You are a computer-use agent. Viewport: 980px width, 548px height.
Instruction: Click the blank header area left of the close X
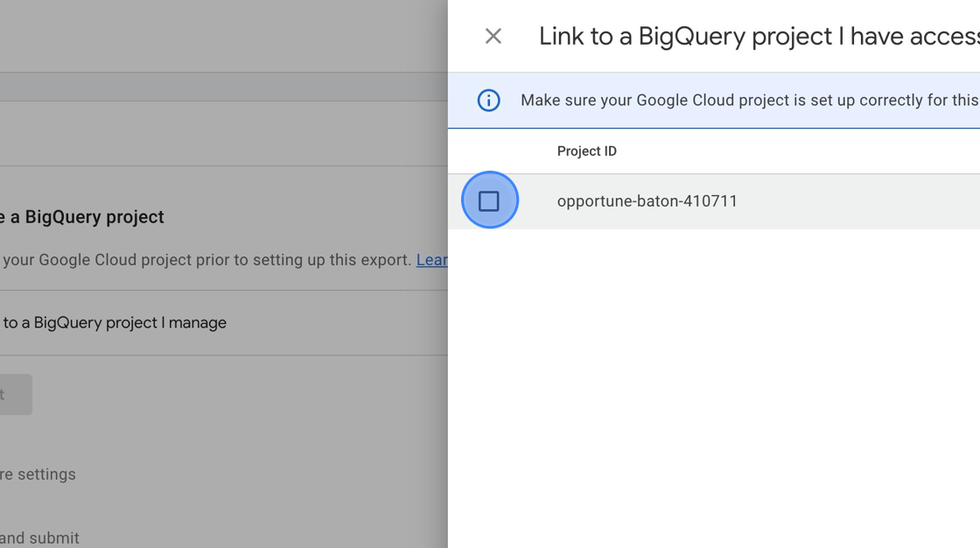(x=464, y=36)
